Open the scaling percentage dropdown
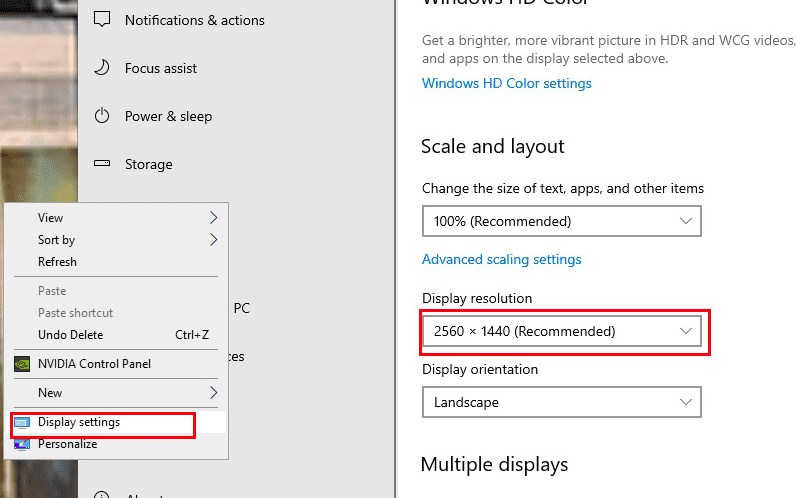This screenshot has width=796, height=498. click(561, 221)
